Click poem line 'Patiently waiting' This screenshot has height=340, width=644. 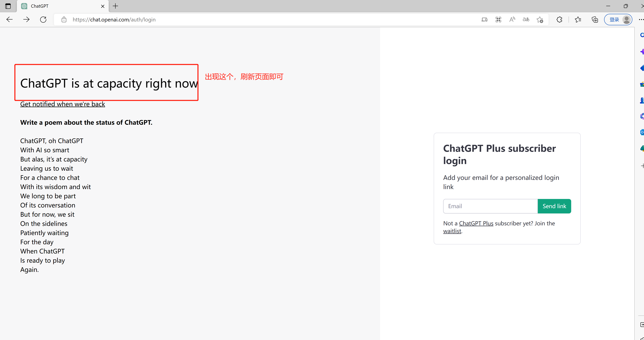44,233
